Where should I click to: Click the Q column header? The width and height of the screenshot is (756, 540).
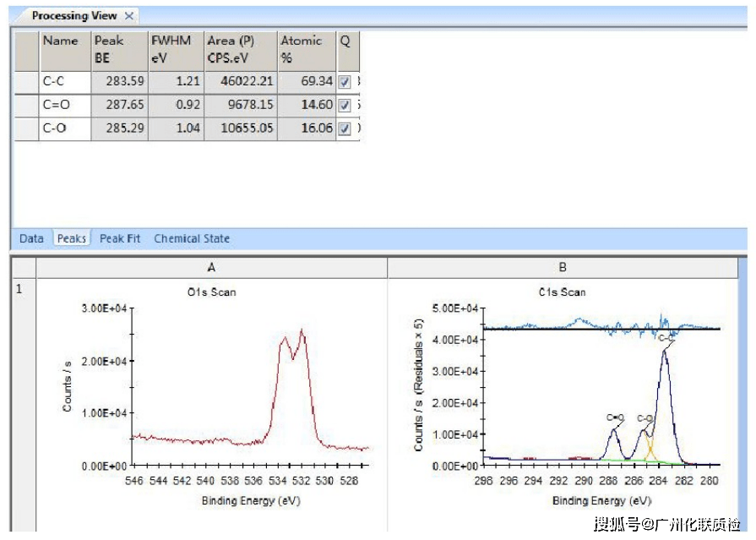coord(348,51)
